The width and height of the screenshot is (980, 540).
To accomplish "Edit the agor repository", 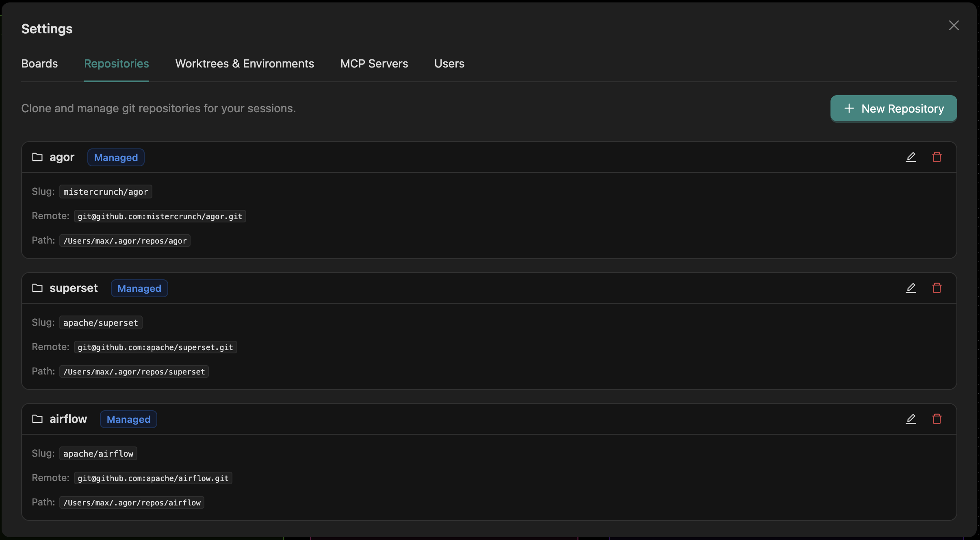I will (x=911, y=157).
